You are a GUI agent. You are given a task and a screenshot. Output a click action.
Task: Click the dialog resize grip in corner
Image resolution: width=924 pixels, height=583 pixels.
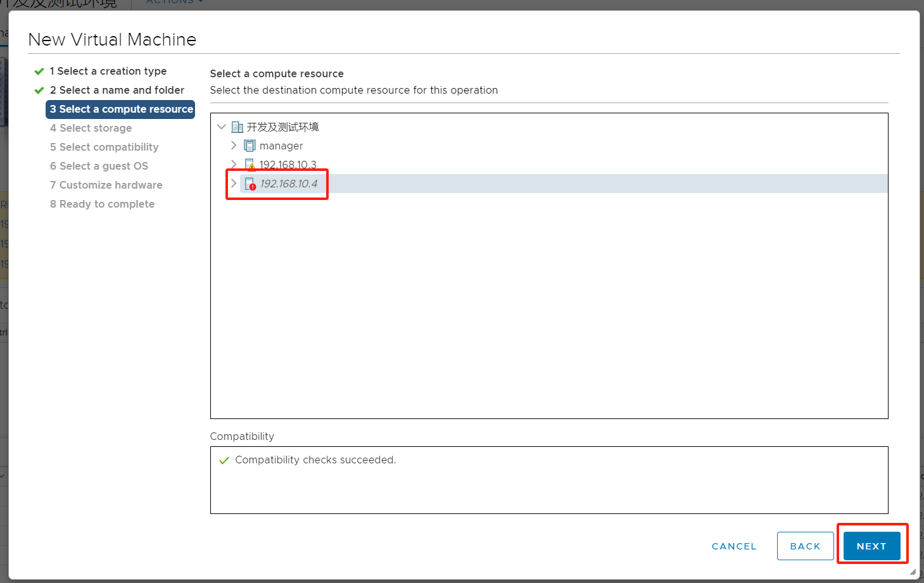pyautogui.click(x=913, y=572)
